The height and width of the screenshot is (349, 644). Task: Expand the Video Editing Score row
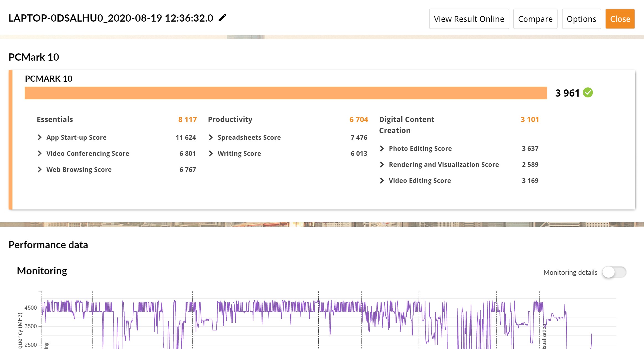tap(382, 180)
